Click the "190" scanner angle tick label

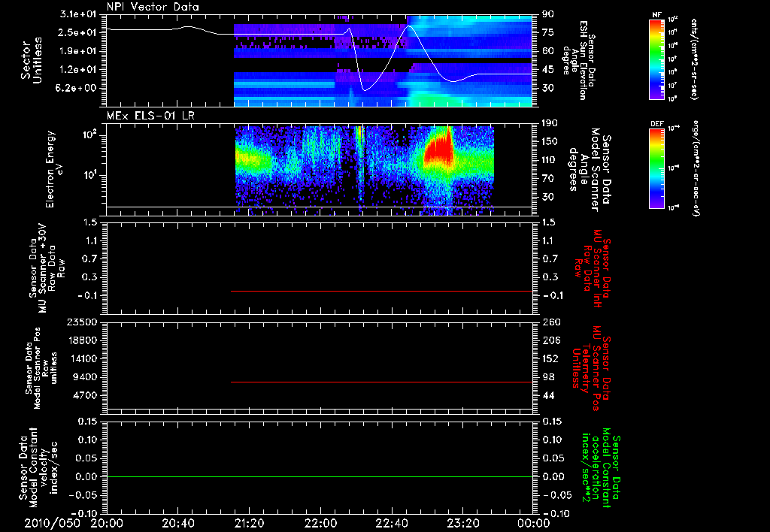pos(550,122)
